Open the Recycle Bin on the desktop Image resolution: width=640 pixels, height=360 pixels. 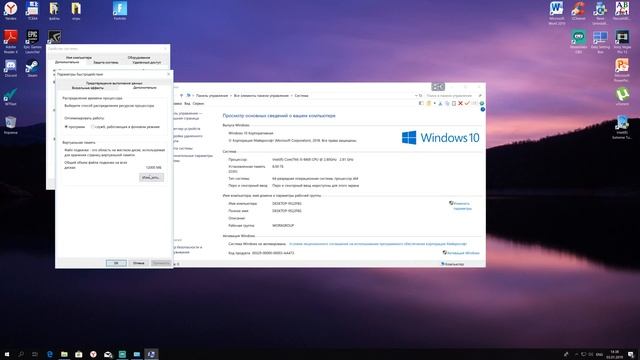point(11,125)
